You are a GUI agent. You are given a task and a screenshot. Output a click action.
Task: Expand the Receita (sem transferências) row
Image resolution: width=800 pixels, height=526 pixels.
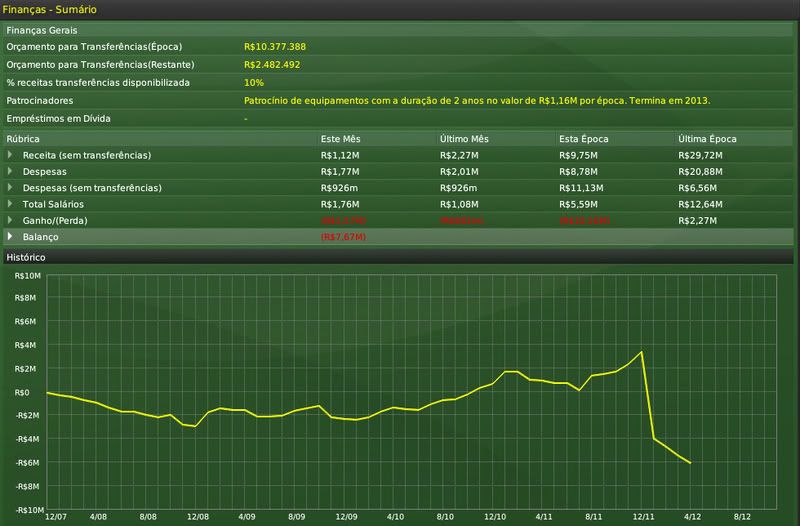click(11, 155)
